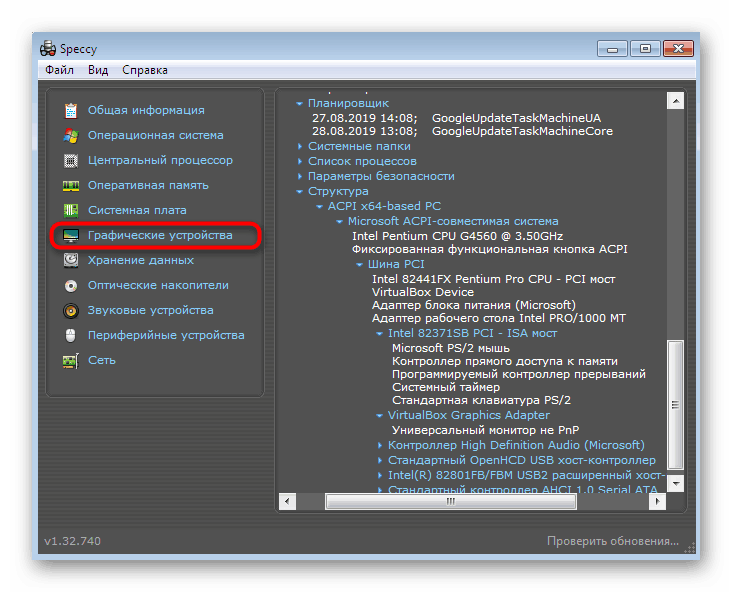The image size is (732, 592).
Task: Expand Параметры безопасности node
Action: tap(300, 176)
